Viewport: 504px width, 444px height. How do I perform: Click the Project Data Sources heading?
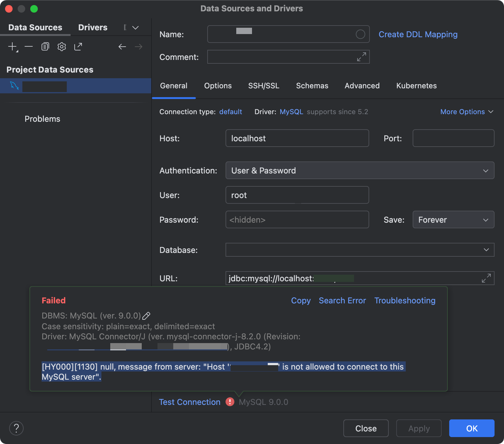click(50, 70)
